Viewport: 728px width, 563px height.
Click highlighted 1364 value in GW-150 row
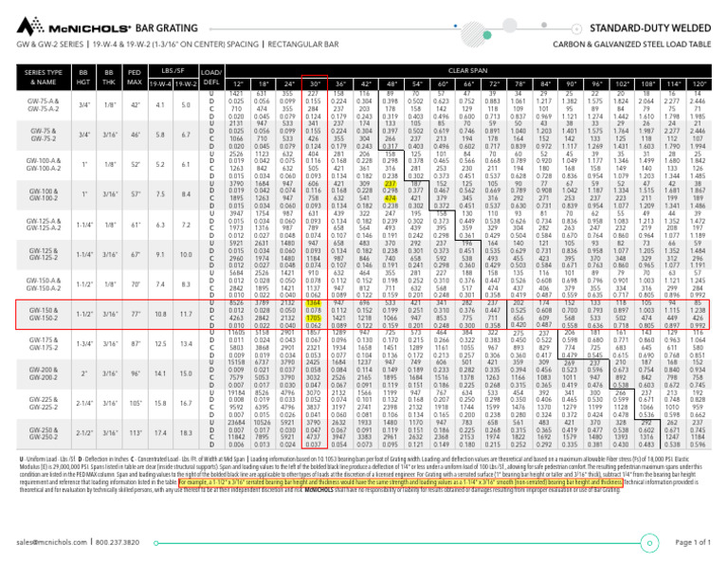pos(314,303)
